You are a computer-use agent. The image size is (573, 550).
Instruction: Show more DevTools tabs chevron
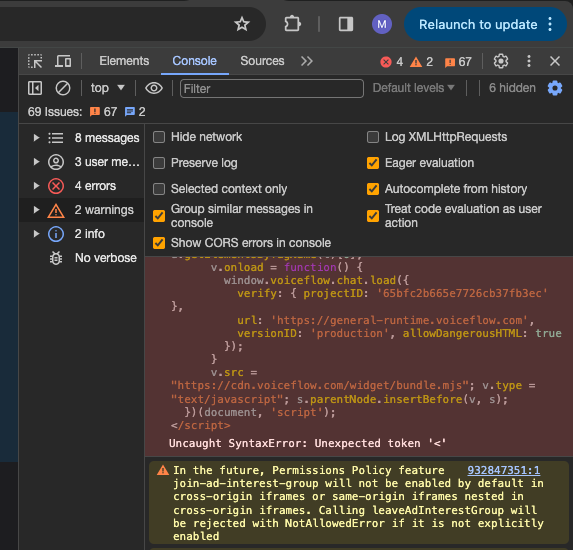(307, 61)
